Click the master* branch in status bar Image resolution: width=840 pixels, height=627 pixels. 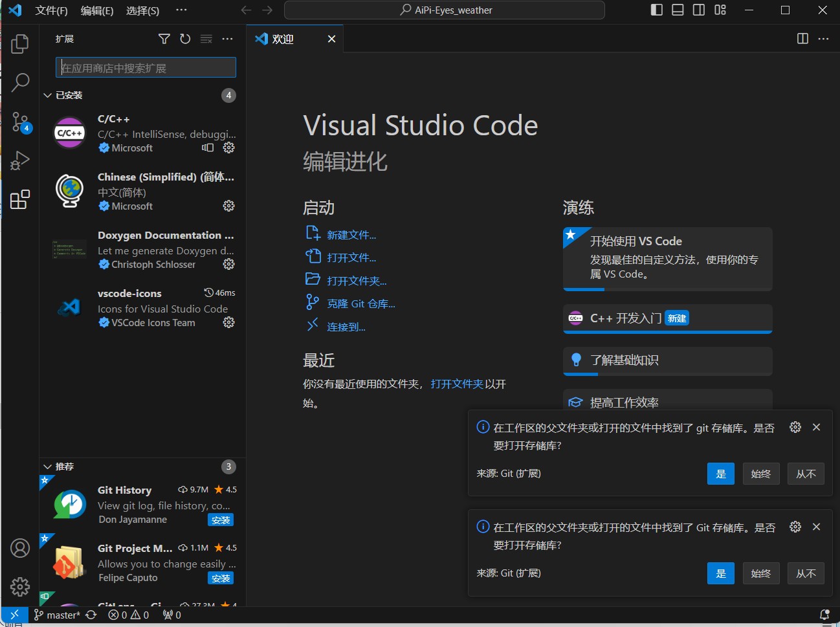click(x=57, y=615)
